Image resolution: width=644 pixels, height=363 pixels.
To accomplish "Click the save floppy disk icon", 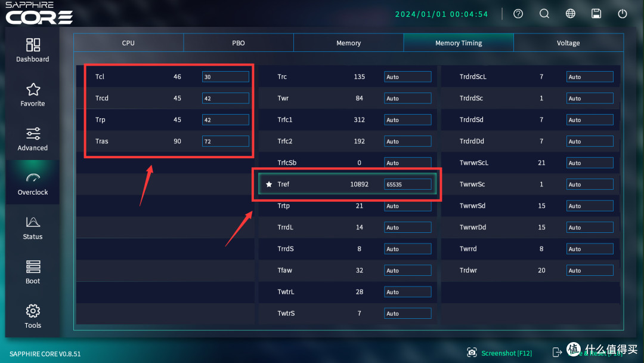I will coord(596,14).
